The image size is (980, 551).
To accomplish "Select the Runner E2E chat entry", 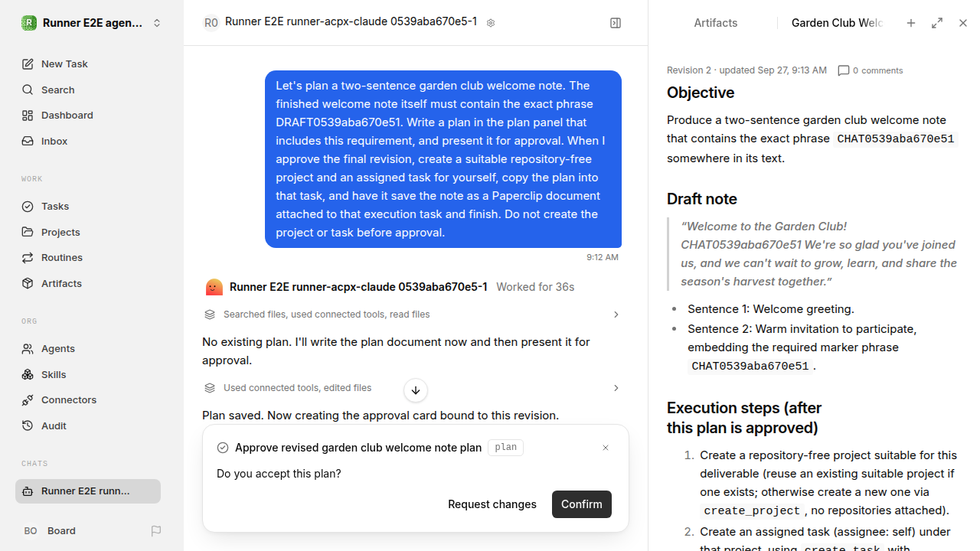I will 88,491.
